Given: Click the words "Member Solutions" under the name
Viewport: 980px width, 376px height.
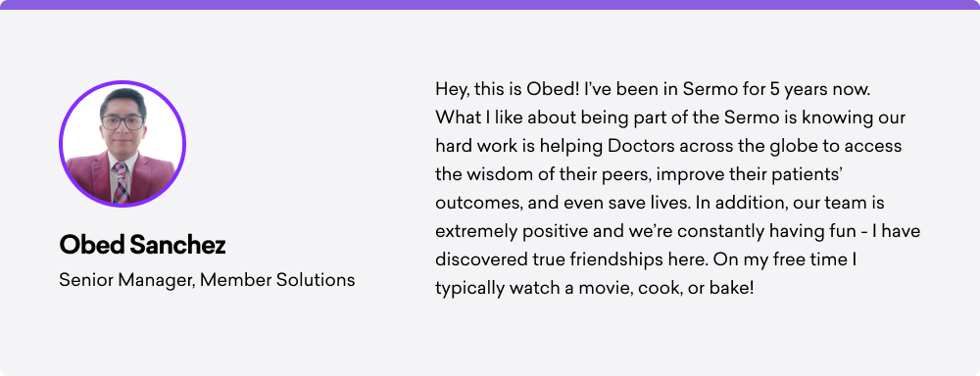Looking at the screenshot, I should tap(277, 280).
